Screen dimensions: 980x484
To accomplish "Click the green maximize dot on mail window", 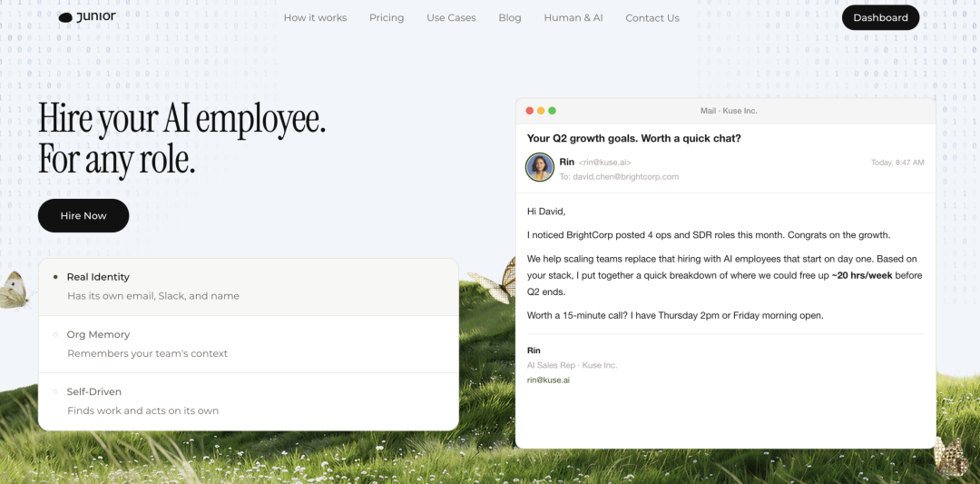I will (x=552, y=111).
